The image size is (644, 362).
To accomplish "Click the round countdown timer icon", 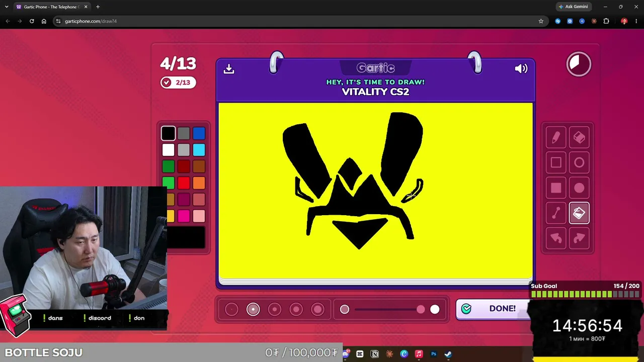I will pyautogui.click(x=579, y=64).
